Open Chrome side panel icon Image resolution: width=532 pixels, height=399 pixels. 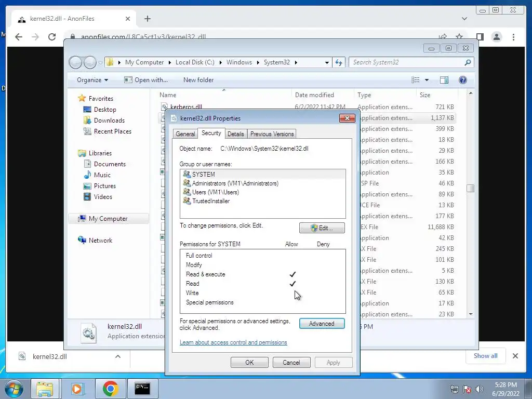tap(480, 37)
